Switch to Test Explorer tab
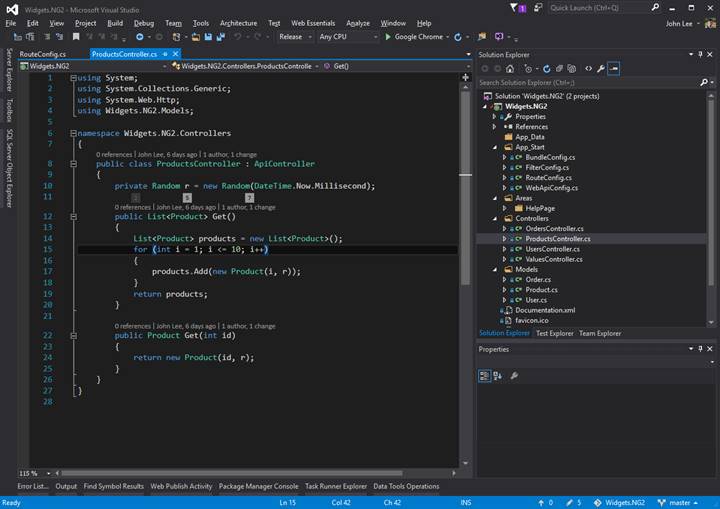 pyautogui.click(x=555, y=334)
